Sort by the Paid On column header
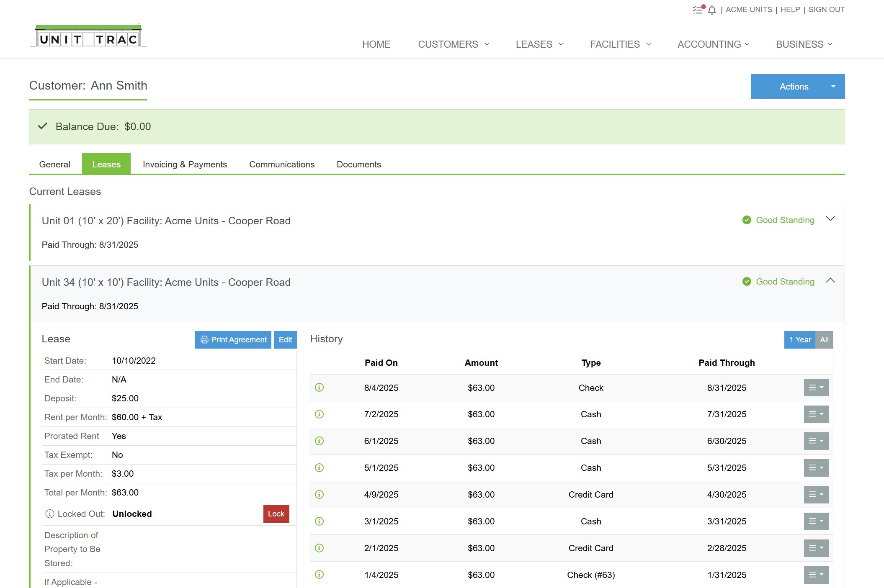This screenshot has width=884, height=588. [x=381, y=363]
